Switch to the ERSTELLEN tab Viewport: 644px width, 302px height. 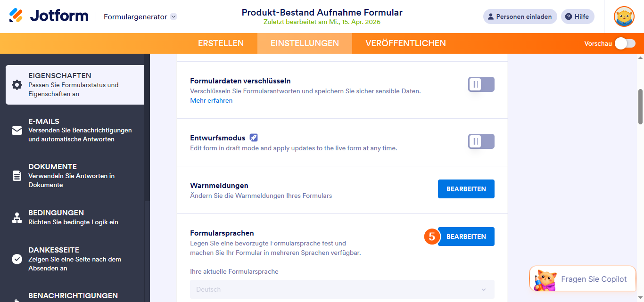point(221,43)
